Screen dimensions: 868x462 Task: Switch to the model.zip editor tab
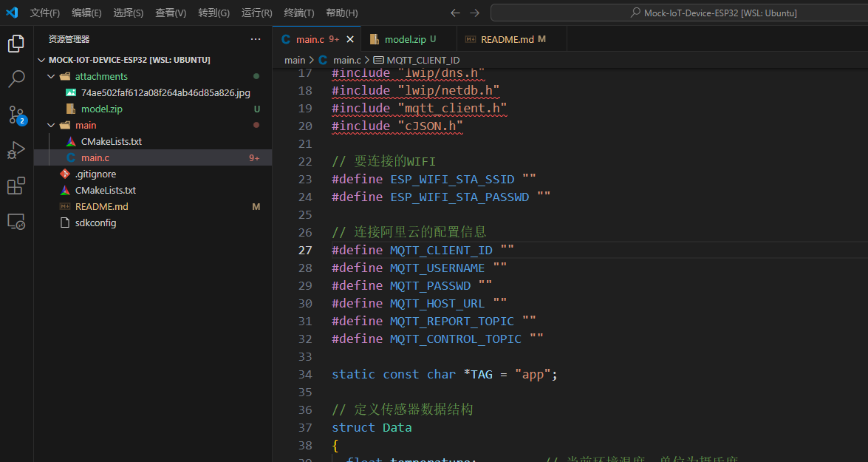pos(405,39)
